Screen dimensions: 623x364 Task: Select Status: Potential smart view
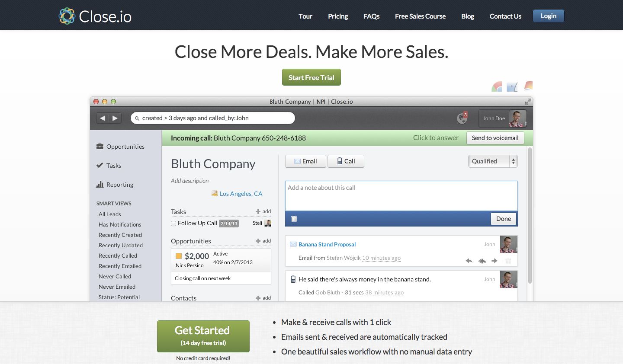coord(119,297)
